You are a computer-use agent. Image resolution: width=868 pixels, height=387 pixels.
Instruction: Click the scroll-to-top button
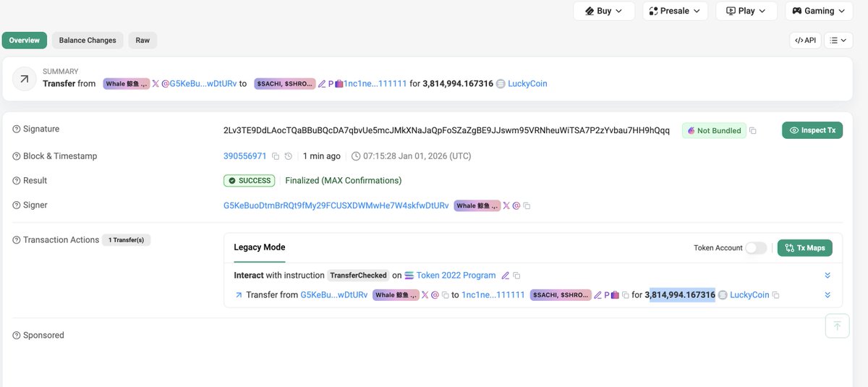[x=837, y=326]
